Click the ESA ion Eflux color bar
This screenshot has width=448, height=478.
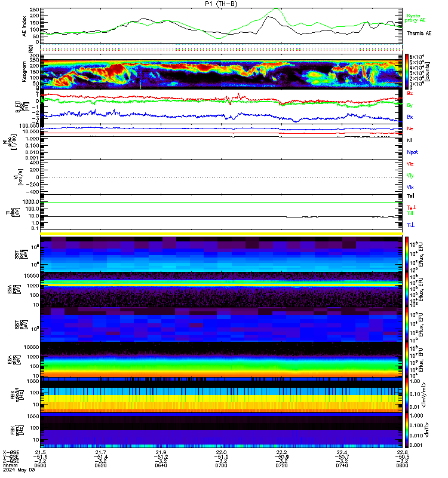click(x=407, y=289)
